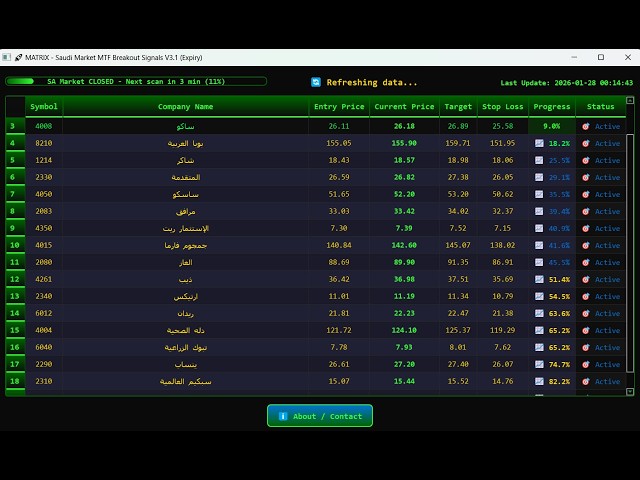Open chart icon for symbol 6040 row

tap(539, 347)
